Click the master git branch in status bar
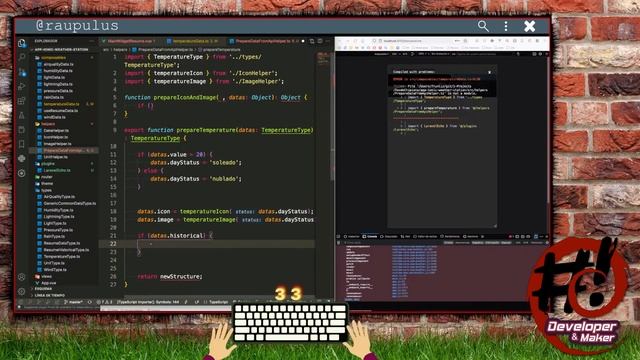The image size is (640, 360). (x=73, y=302)
